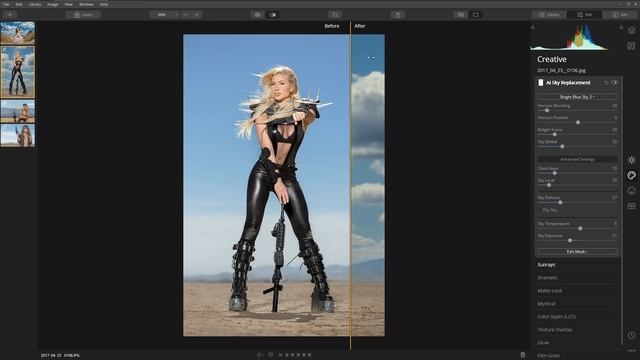Open the zoom percentage dropdown
This screenshot has width=640, height=360.
click(164, 15)
